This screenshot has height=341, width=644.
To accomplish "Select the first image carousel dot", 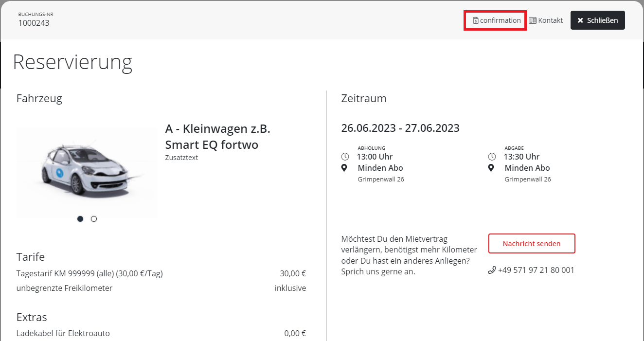I will pos(80,219).
